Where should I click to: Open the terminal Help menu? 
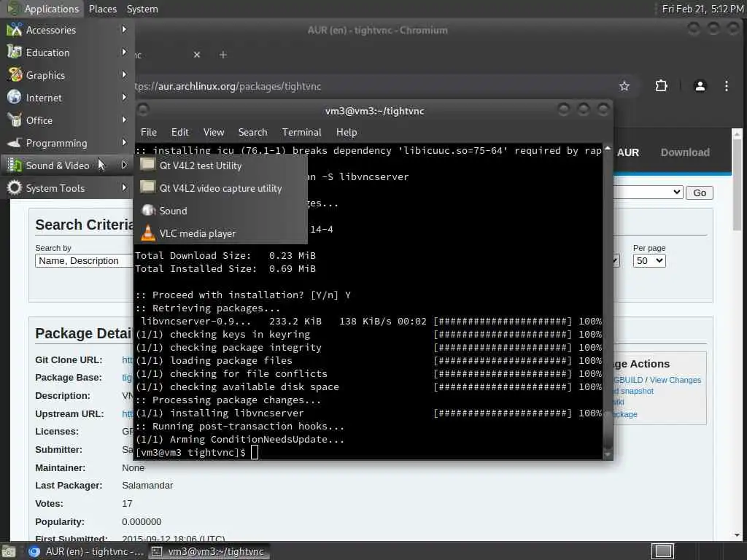pyautogui.click(x=347, y=133)
